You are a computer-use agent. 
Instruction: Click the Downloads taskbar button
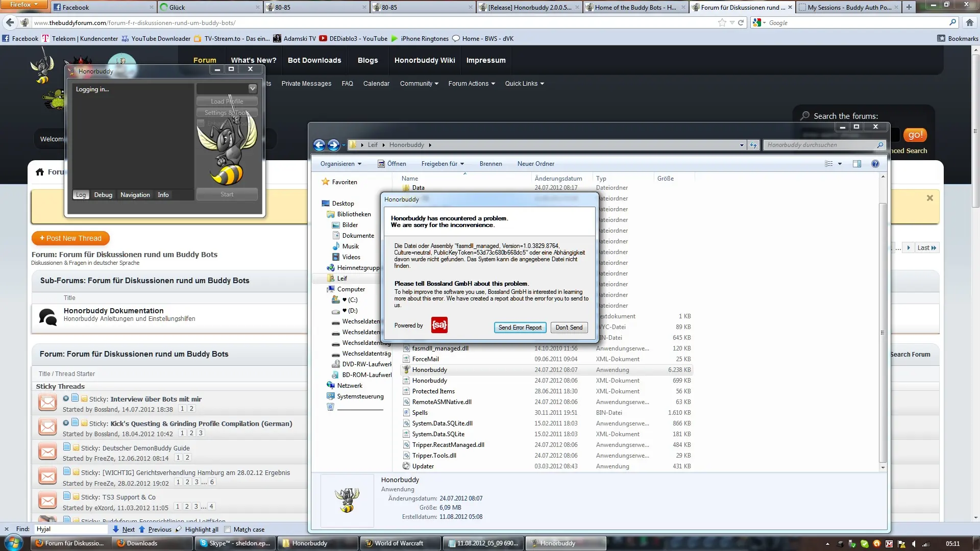point(153,543)
